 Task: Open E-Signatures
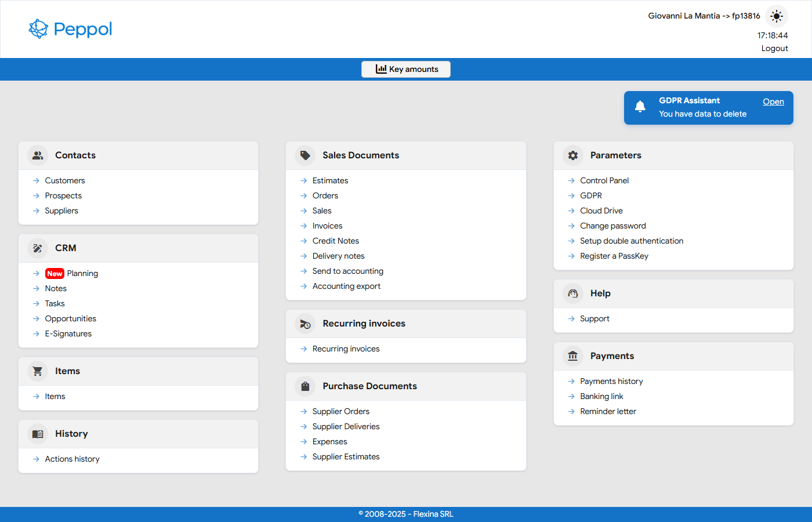coord(68,333)
